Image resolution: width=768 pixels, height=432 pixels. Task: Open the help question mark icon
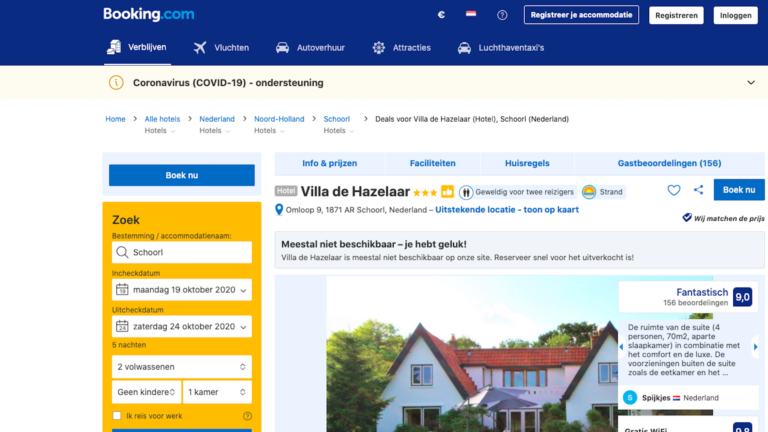[x=502, y=15]
